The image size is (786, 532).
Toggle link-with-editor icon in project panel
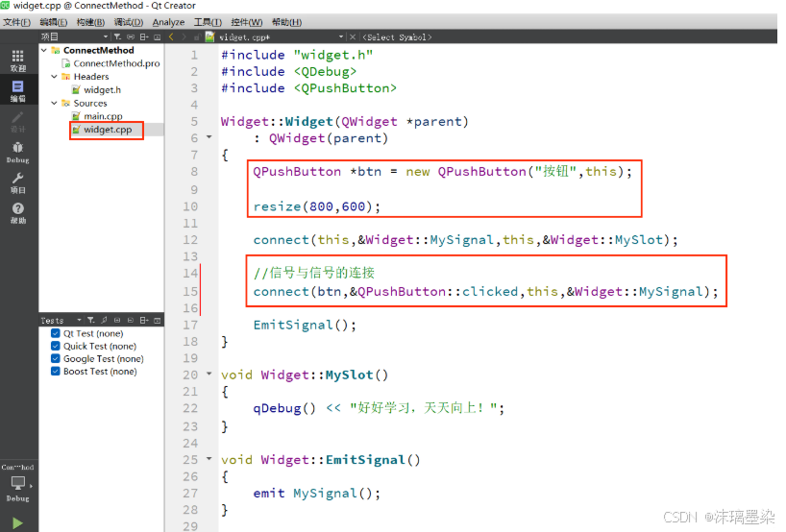click(131, 36)
